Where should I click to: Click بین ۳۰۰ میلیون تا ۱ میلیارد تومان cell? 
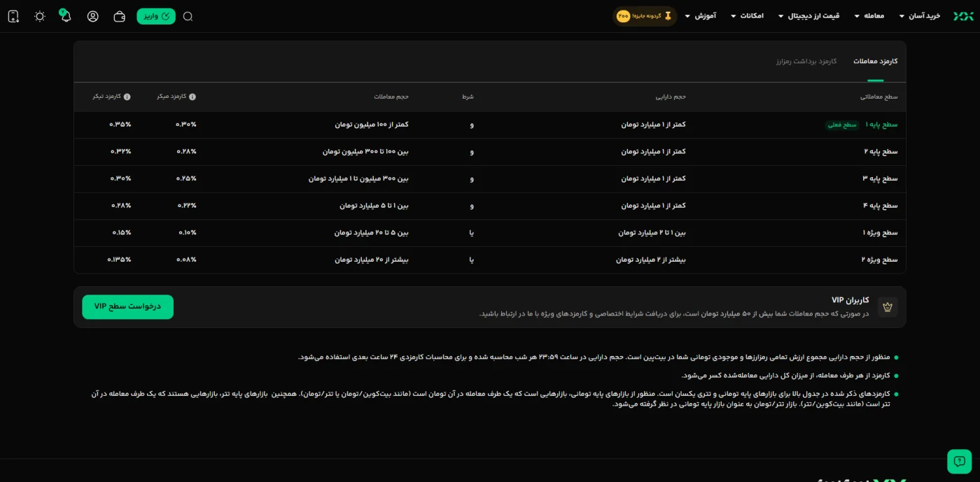(358, 178)
